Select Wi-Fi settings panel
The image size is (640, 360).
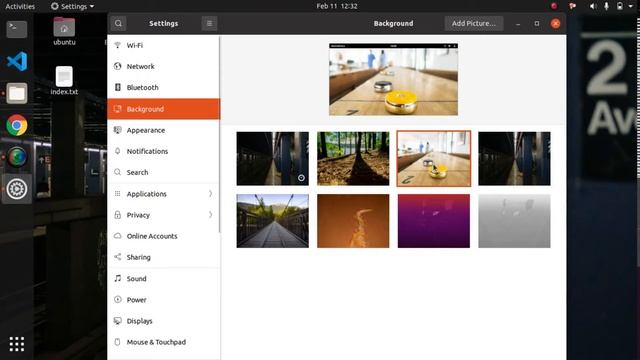[164, 45]
